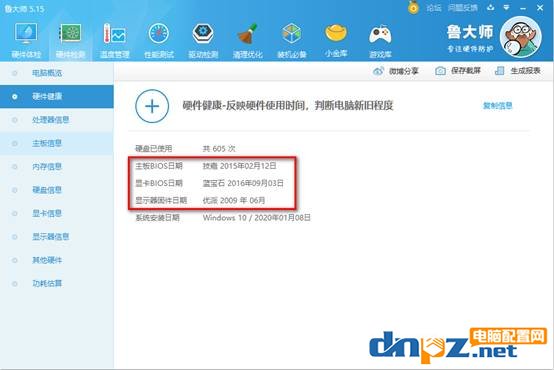Open 小金库 gold ingot icon

pyautogui.click(x=336, y=34)
